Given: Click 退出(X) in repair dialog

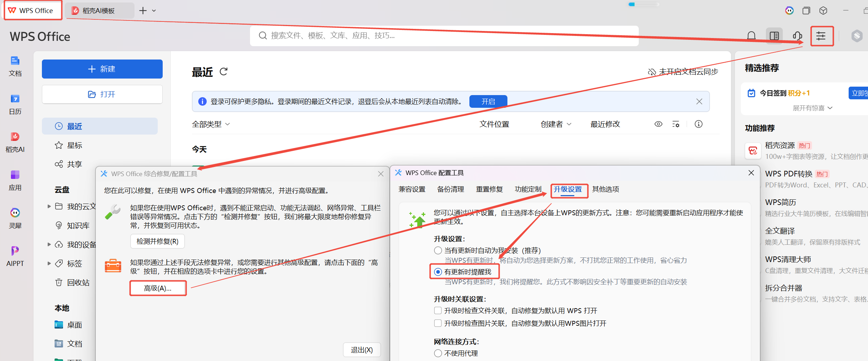Looking at the screenshot, I should tap(362, 350).
